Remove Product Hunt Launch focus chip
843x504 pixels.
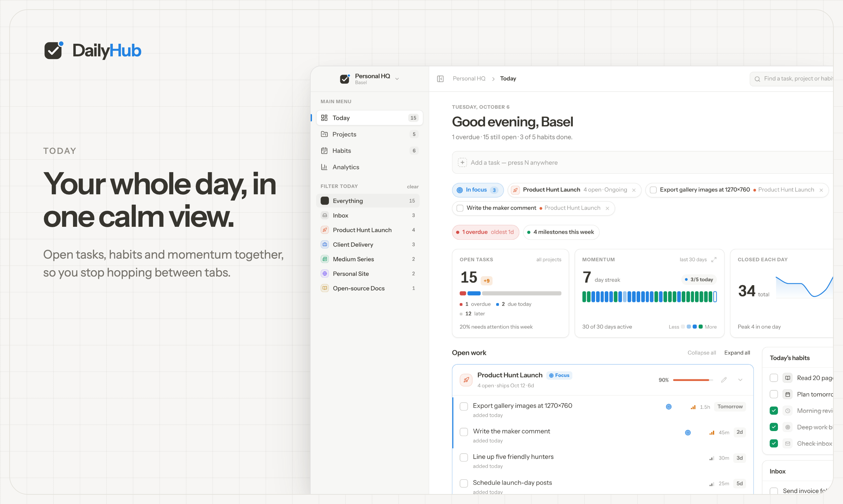634,190
